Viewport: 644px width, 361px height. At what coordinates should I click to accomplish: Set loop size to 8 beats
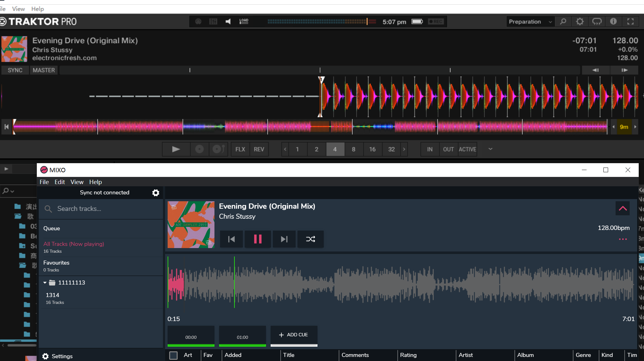353,149
